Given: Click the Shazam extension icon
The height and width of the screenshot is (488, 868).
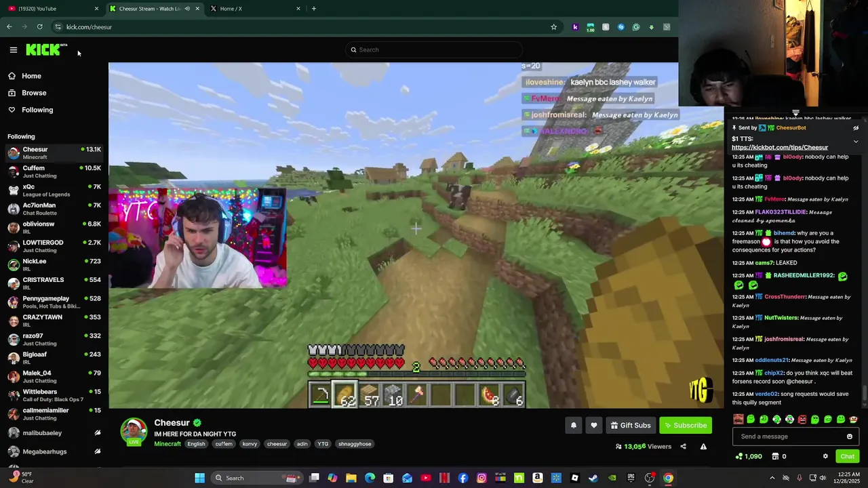Looking at the screenshot, I should click(620, 27).
